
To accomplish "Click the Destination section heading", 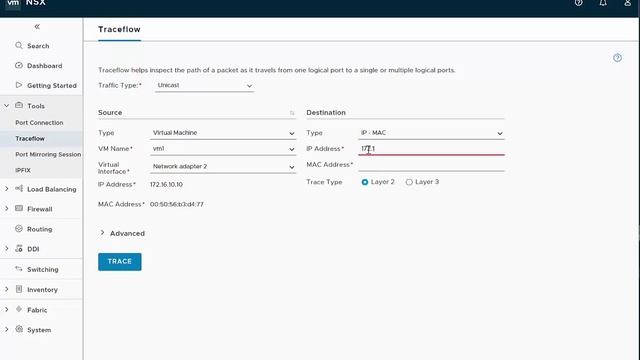I will click(326, 113).
